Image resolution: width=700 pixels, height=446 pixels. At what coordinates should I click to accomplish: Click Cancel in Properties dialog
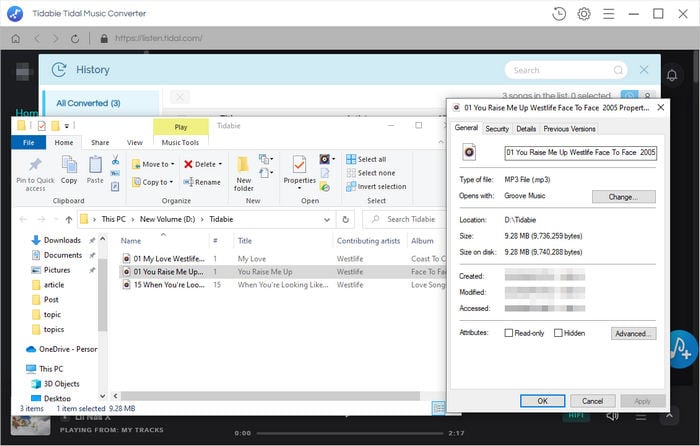(x=592, y=401)
